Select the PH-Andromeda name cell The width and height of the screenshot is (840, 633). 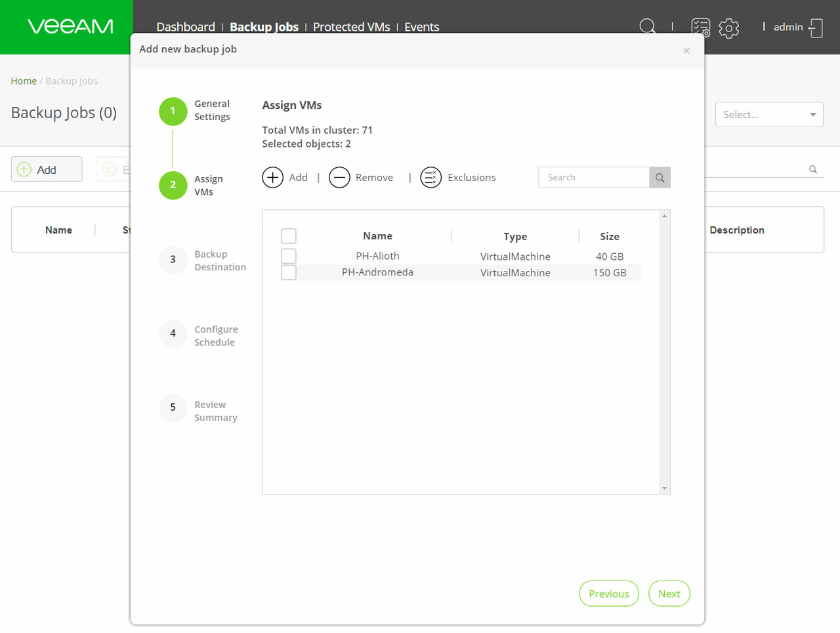coord(377,272)
